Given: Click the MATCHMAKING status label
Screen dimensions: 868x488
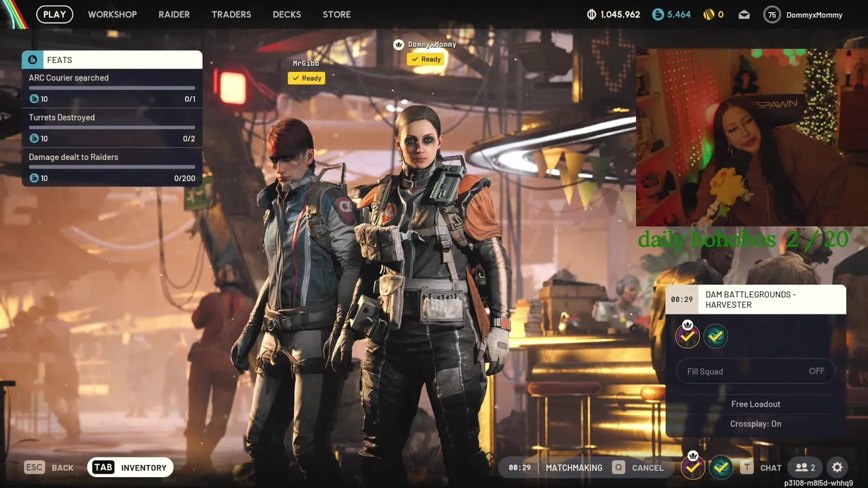Looking at the screenshot, I should coord(574,468).
